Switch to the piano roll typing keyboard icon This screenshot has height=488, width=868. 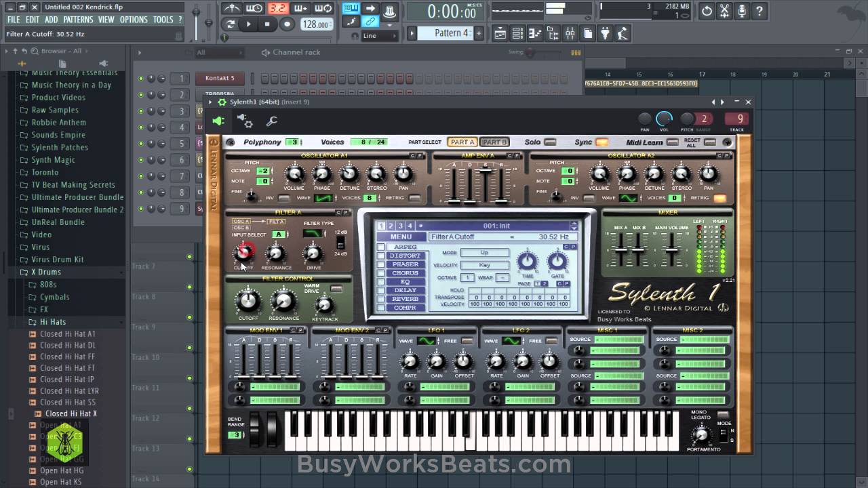click(351, 9)
